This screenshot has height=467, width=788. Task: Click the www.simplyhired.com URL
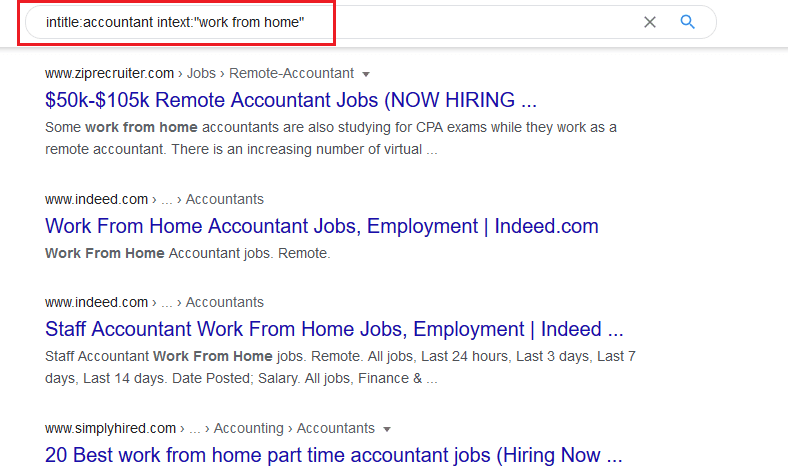pos(110,428)
